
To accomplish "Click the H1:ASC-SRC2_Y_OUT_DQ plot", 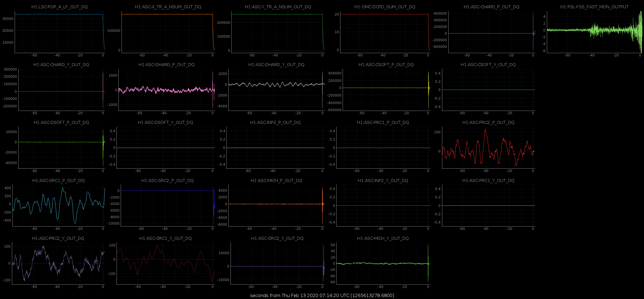I will click(278, 263).
